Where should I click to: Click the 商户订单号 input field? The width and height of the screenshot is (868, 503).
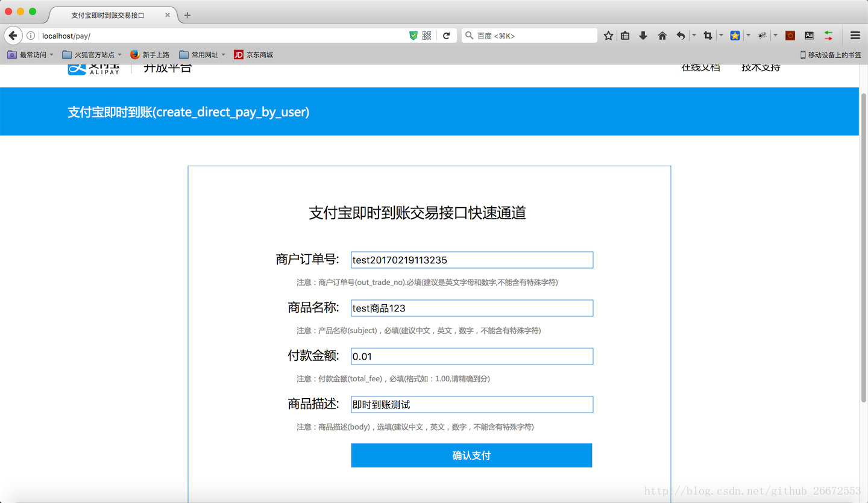pyautogui.click(x=472, y=260)
